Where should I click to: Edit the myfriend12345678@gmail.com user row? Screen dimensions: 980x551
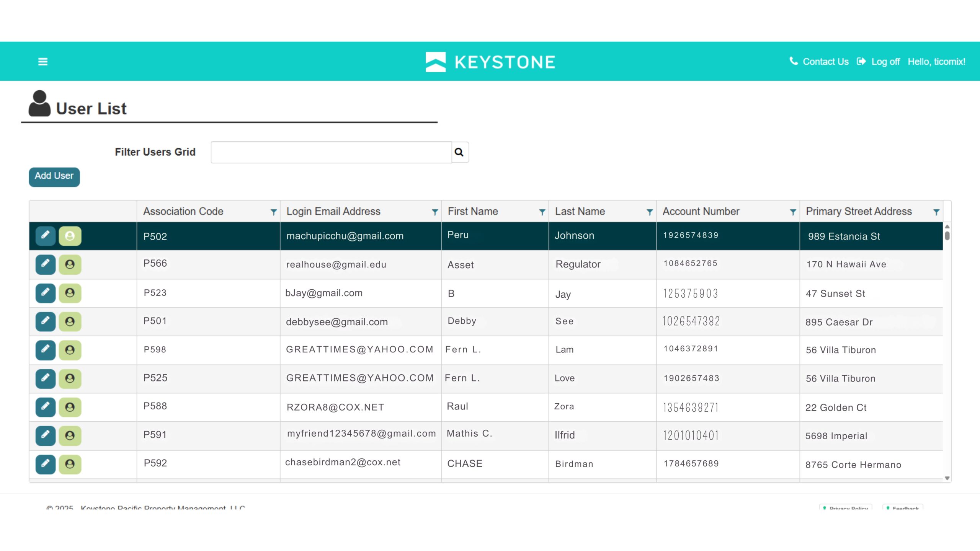pos(46,436)
